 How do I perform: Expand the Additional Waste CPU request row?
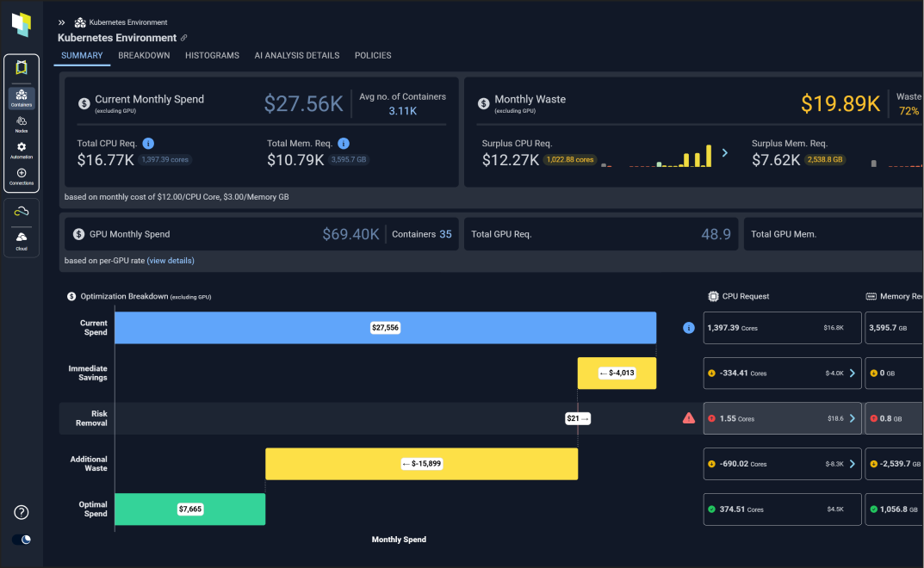(x=852, y=464)
